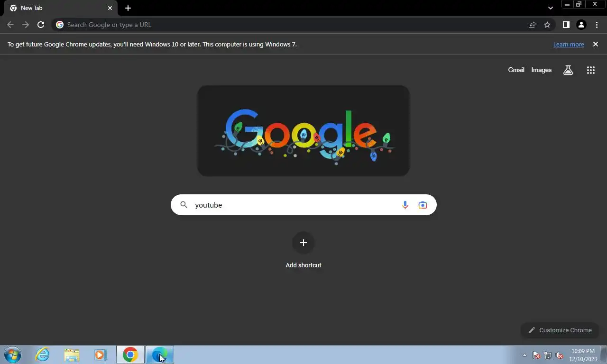Viewport: 607px width, 364px height.
Task: Open a new tab with the plus button
Action: [x=128, y=8]
